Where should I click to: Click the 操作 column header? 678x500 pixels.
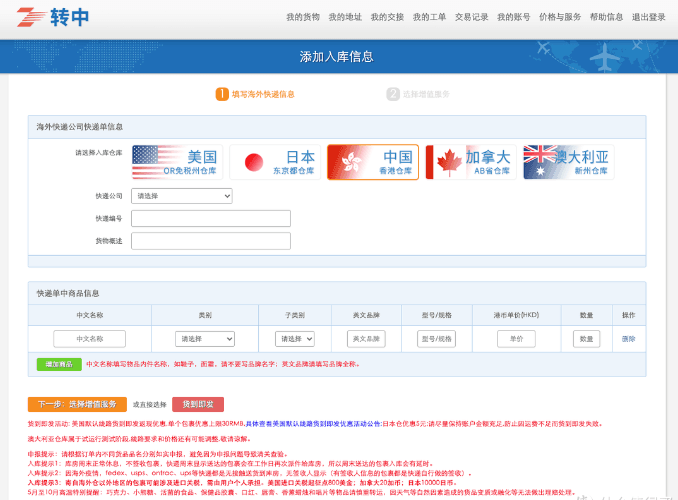(x=628, y=315)
